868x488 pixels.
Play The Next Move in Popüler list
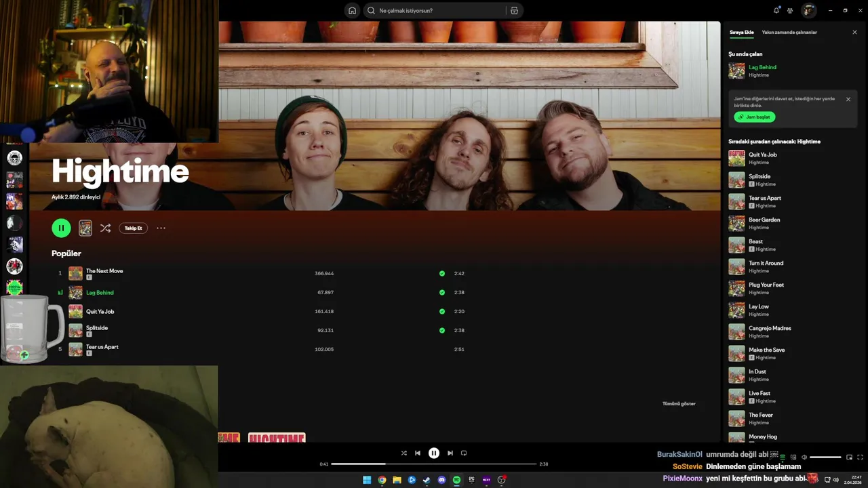coord(104,270)
